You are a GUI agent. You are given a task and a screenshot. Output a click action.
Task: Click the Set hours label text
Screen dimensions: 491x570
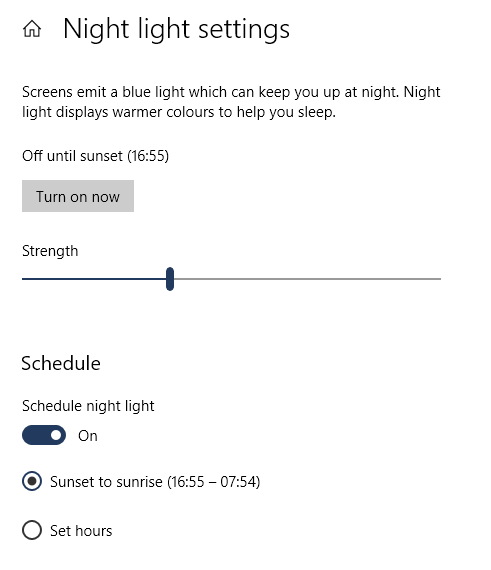pyautogui.click(x=81, y=531)
